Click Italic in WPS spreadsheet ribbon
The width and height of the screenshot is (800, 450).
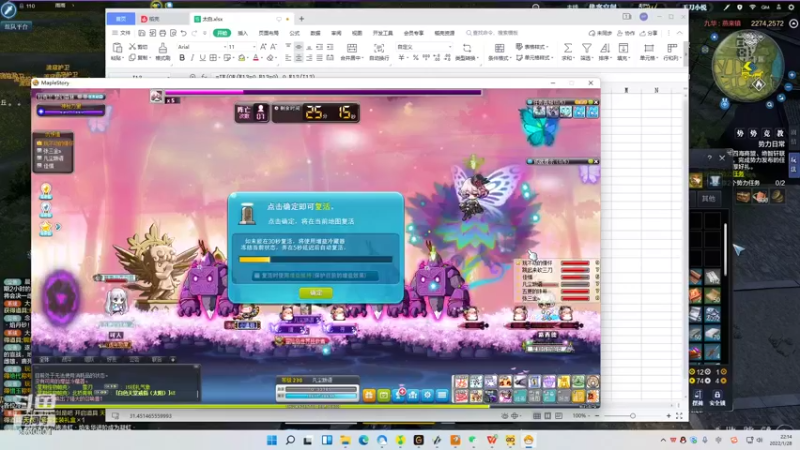click(192, 58)
